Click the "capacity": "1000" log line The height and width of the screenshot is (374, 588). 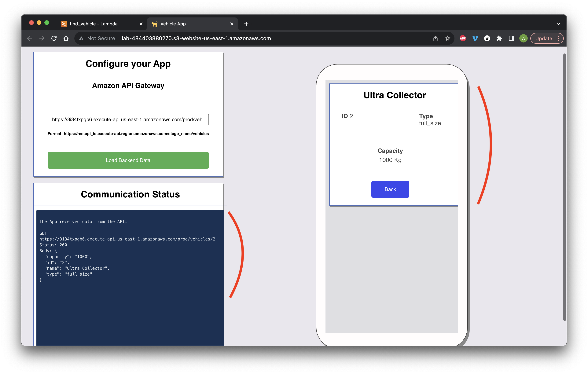click(68, 257)
